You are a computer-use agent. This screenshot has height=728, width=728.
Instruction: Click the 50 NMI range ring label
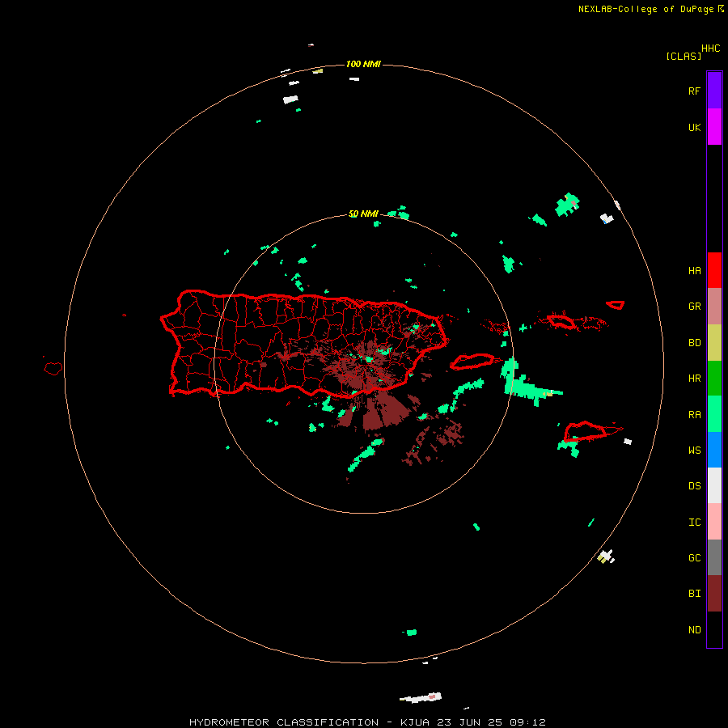(x=363, y=214)
